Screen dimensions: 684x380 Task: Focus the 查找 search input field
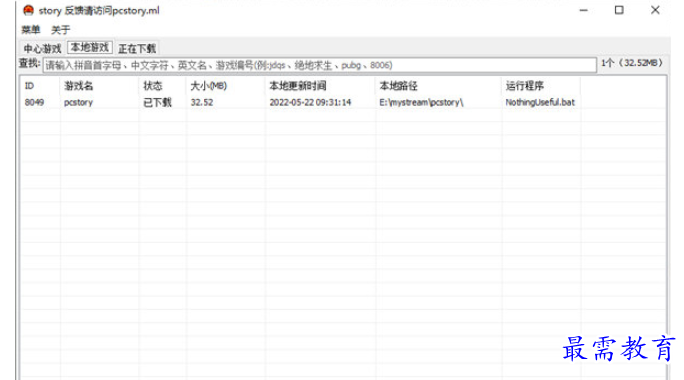click(x=319, y=65)
